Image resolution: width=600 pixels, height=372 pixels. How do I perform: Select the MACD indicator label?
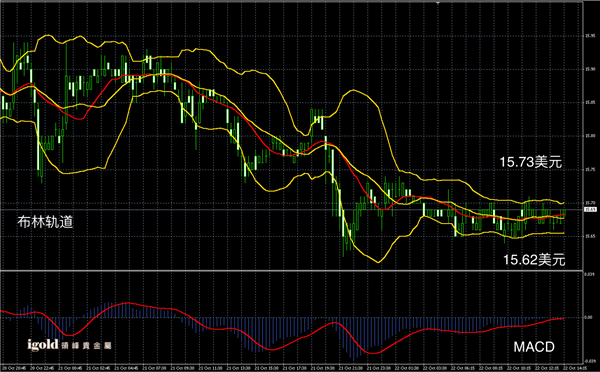pos(534,347)
